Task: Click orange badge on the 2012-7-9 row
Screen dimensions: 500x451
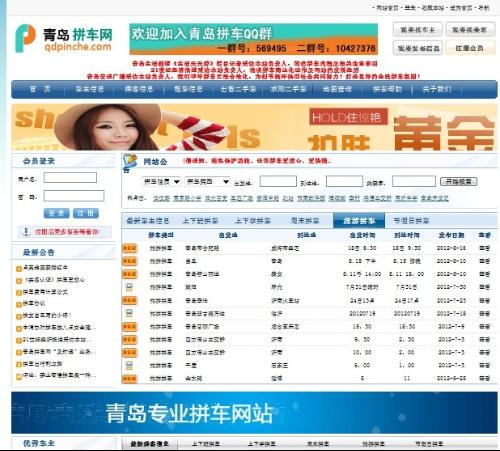Action: (129, 326)
